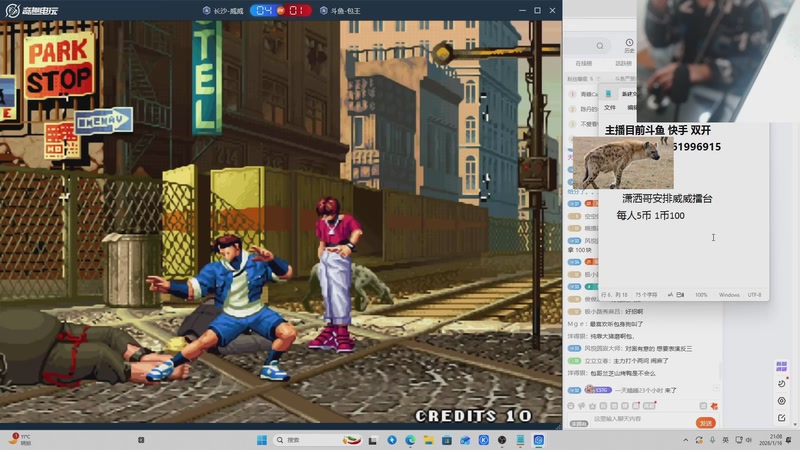The height and width of the screenshot is (450, 800).
Task: Open the Windows Start button
Action: tap(262, 440)
